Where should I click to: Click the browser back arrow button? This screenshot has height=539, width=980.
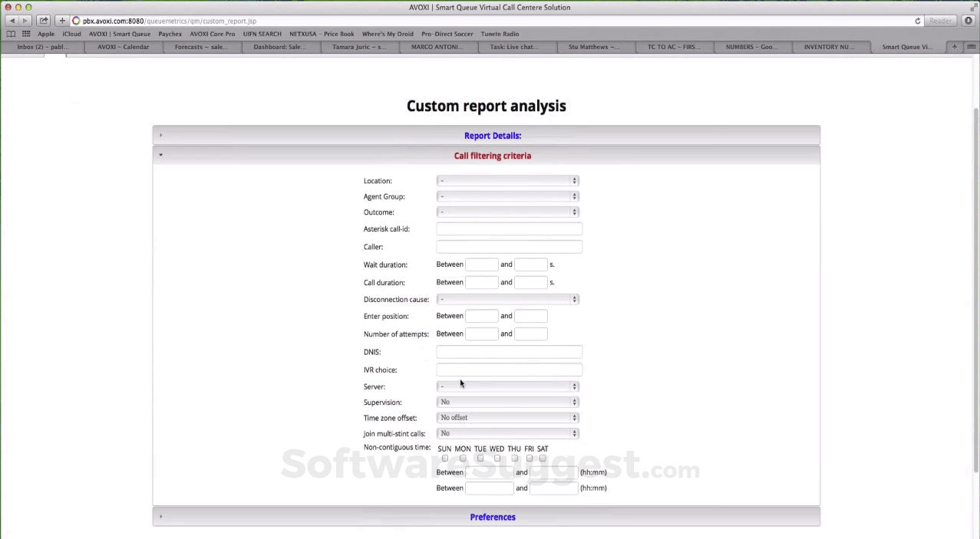[12, 21]
